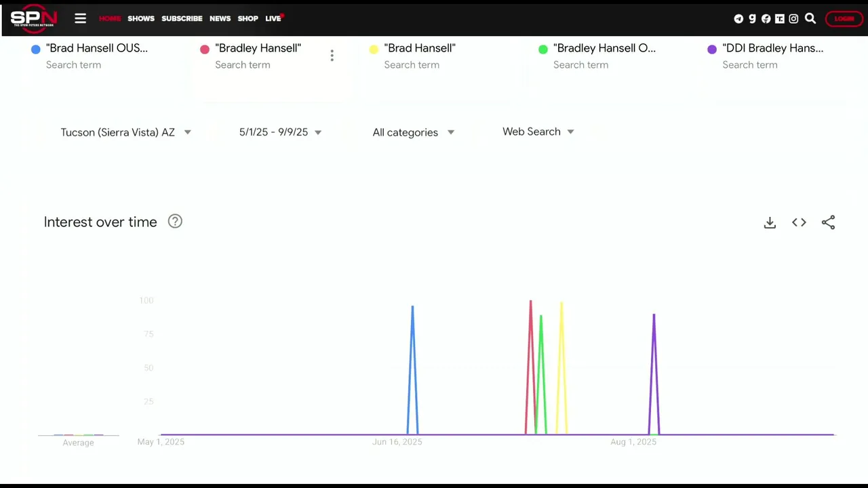The image size is (868, 488).
Task: Select the "DDI Bradley Hans..." search term
Action: point(773,48)
